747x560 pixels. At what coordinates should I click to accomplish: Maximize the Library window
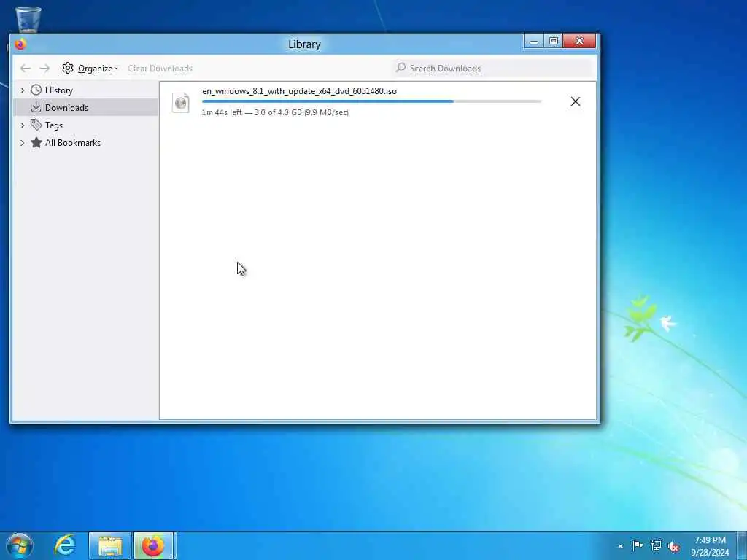pyautogui.click(x=554, y=42)
